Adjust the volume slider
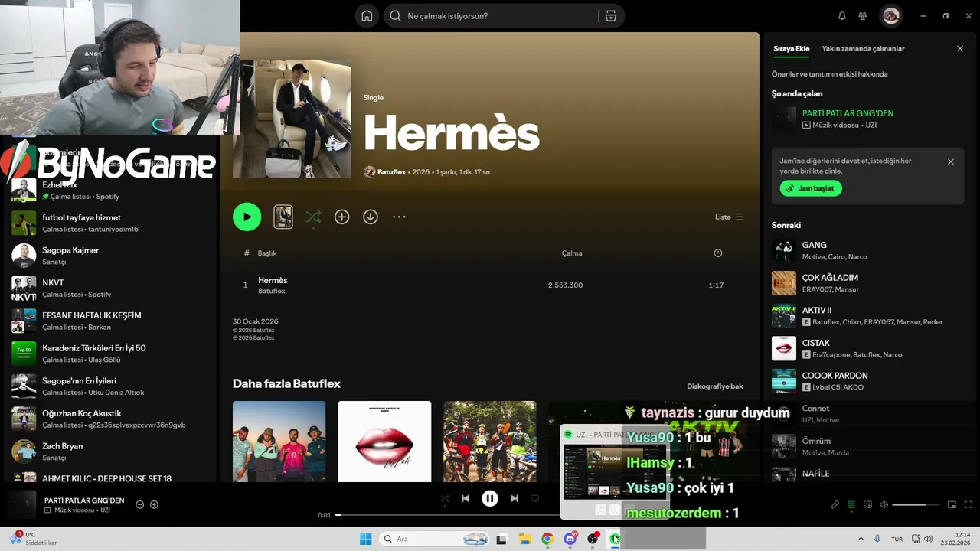The height and width of the screenshot is (551, 980). [x=915, y=505]
